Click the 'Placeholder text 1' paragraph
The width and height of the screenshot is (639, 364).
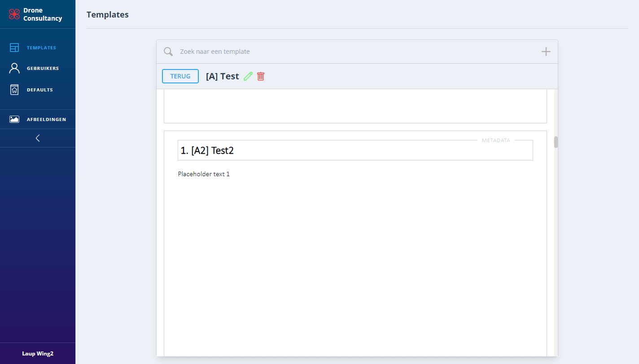coord(204,174)
